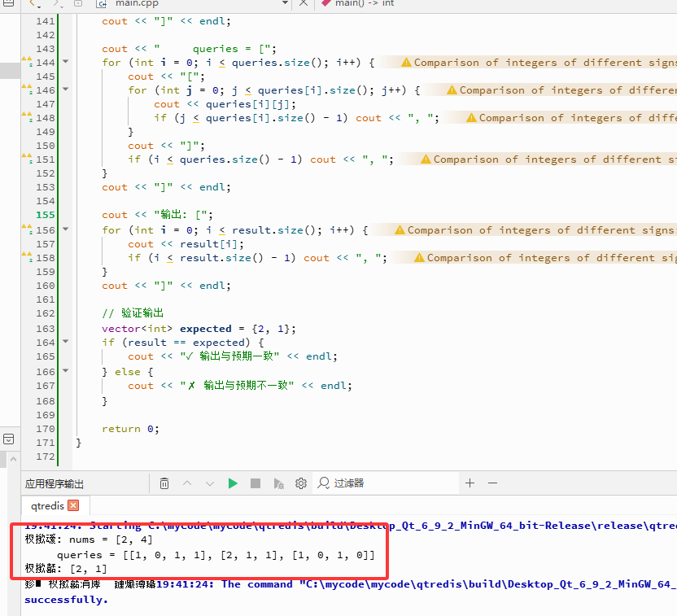
Task: Click the Comparison warning message on line 151
Action: 555,159
